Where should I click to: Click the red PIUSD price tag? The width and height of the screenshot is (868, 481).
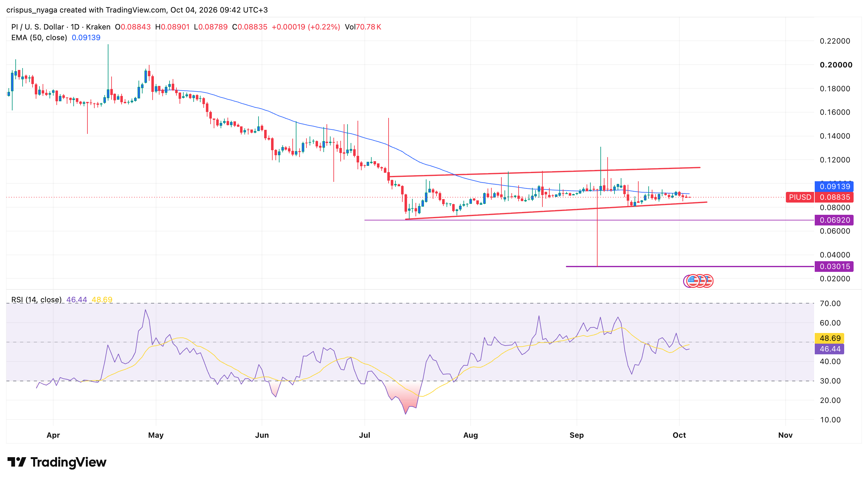pos(800,197)
